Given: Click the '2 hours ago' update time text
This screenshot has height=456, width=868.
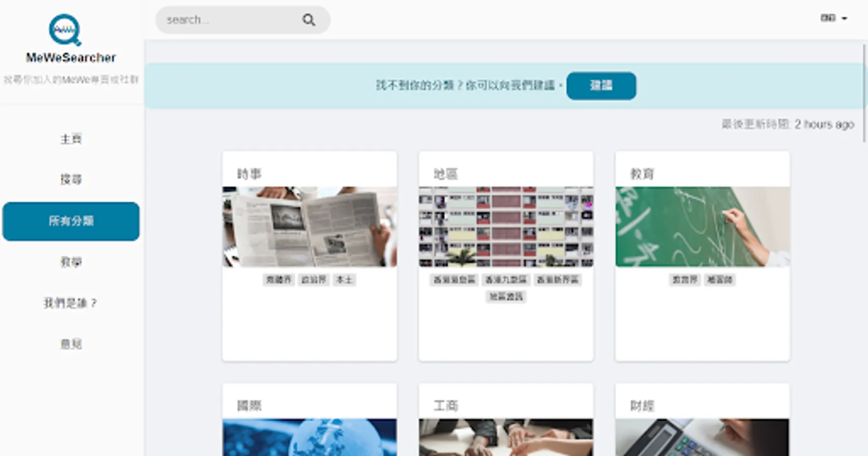Looking at the screenshot, I should click(x=824, y=124).
